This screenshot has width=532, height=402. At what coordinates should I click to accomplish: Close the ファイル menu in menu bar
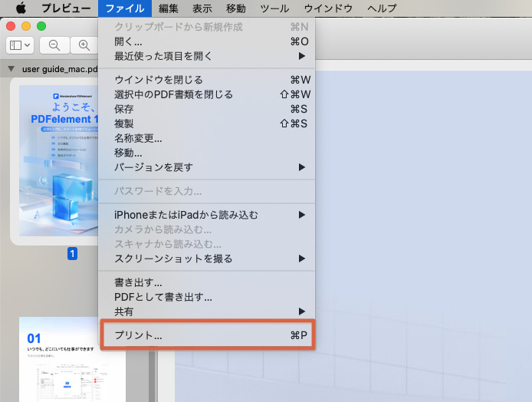(124, 8)
